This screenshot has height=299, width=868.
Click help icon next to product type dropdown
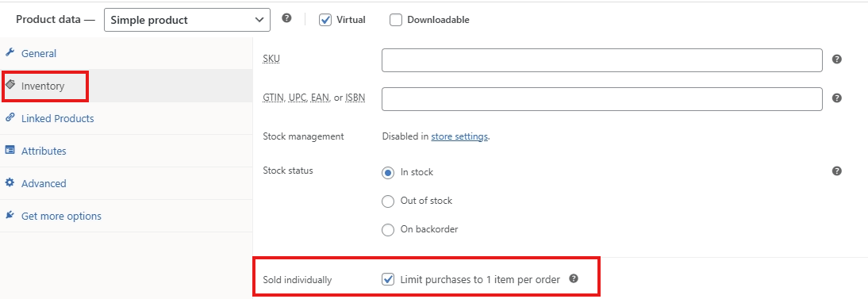286,18
